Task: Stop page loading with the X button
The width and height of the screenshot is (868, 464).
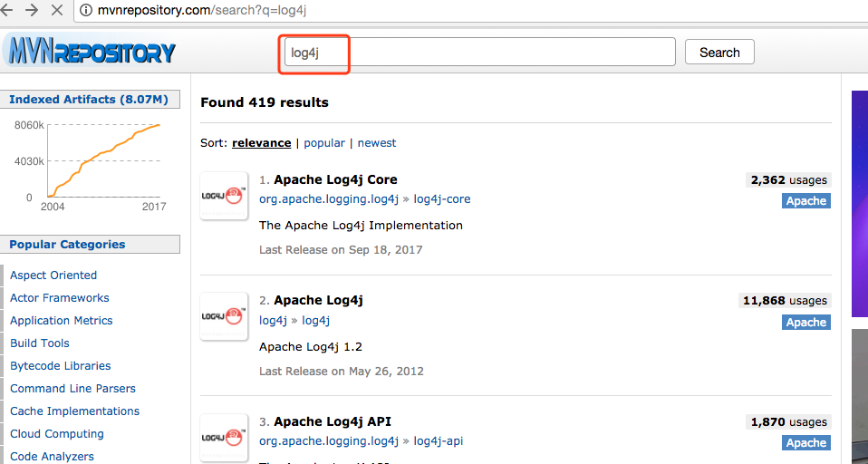Action: click(56, 10)
